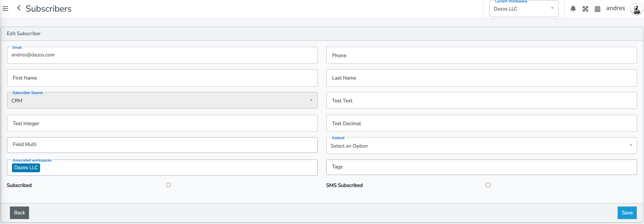Select the Dazos LLC workspace tag chip
This screenshot has width=644, height=224.
click(x=26, y=168)
